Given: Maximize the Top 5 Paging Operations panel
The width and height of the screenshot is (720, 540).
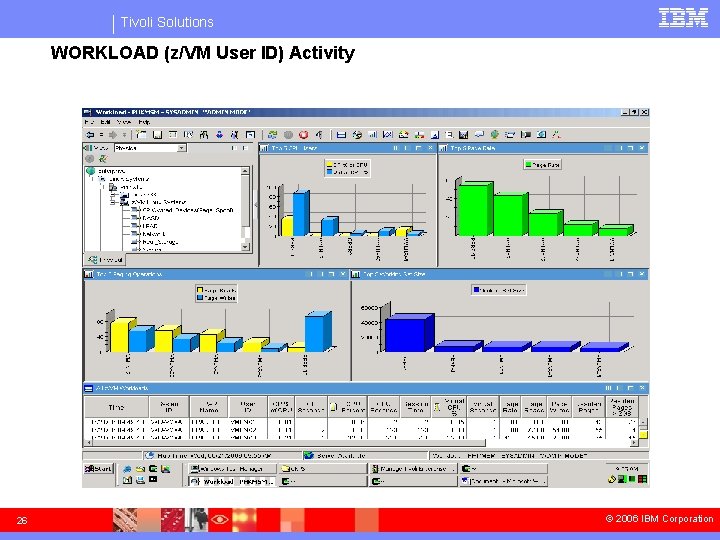Looking at the screenshot, I should pos(332,274).
